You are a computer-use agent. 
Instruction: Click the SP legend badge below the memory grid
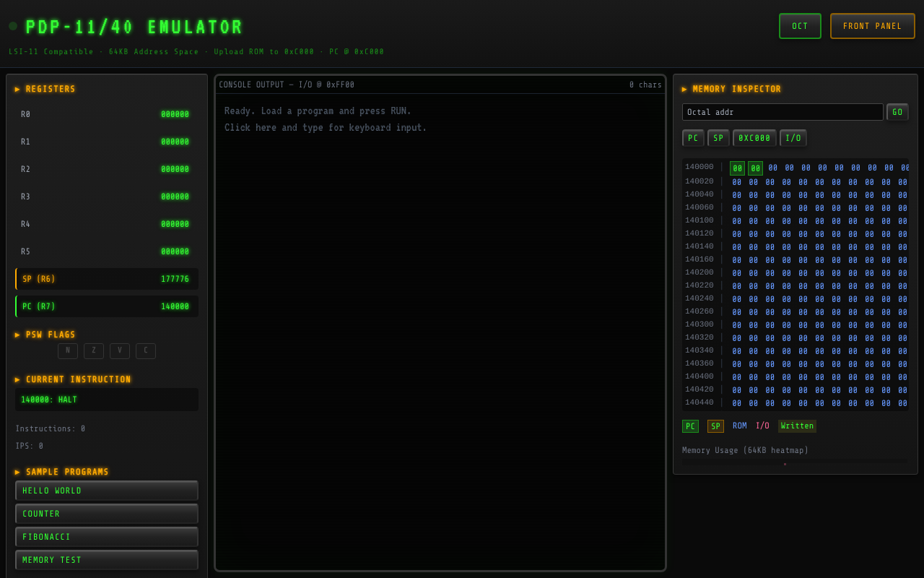point(715,426)
